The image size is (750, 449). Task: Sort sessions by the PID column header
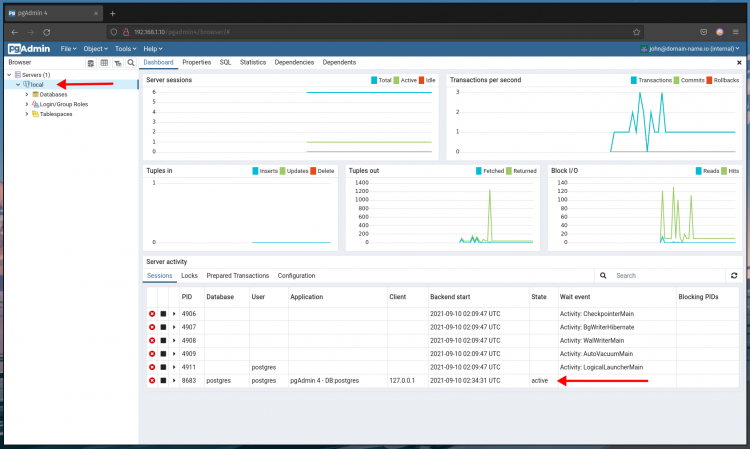pyautogui.click(x=187, y=297)
